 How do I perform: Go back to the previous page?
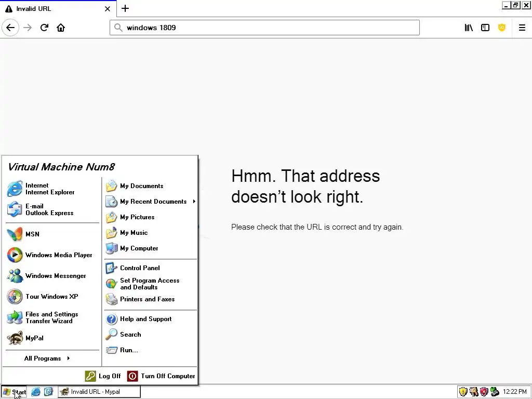pos(10,28)
